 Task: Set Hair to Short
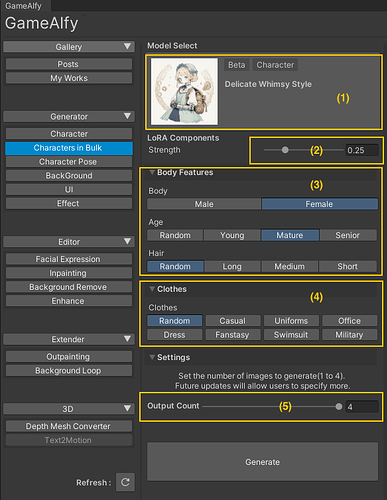point(348,266)
